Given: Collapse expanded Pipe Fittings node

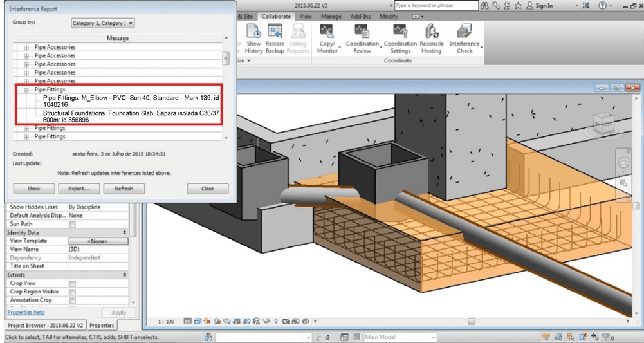Looking at the screenshot, I should click(x=26, y=89).
